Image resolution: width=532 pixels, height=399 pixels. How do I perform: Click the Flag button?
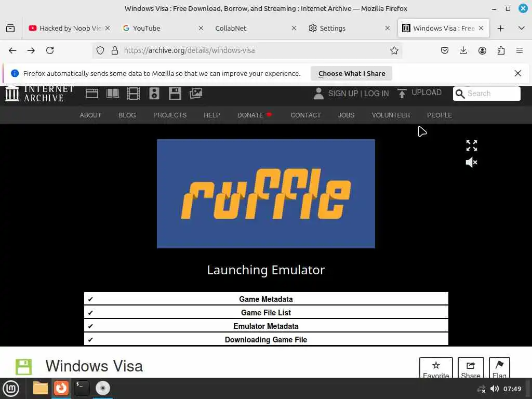click(x=499, y=368)
